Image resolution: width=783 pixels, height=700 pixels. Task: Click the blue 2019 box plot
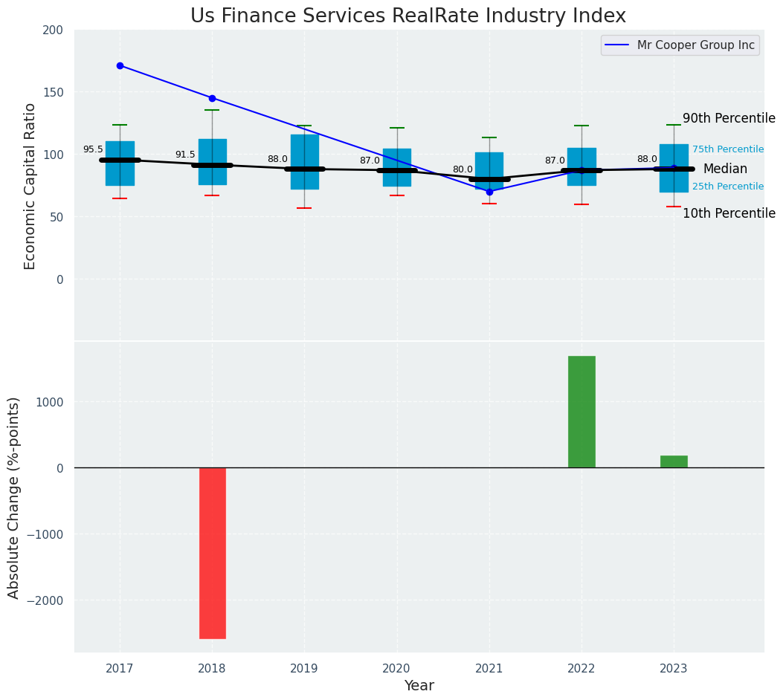[305, 162]
